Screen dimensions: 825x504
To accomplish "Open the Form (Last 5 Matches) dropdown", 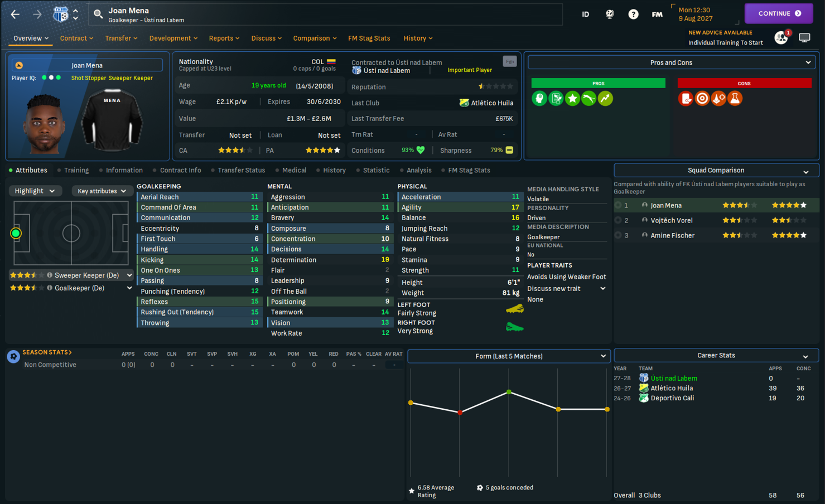I will point(509,356).
